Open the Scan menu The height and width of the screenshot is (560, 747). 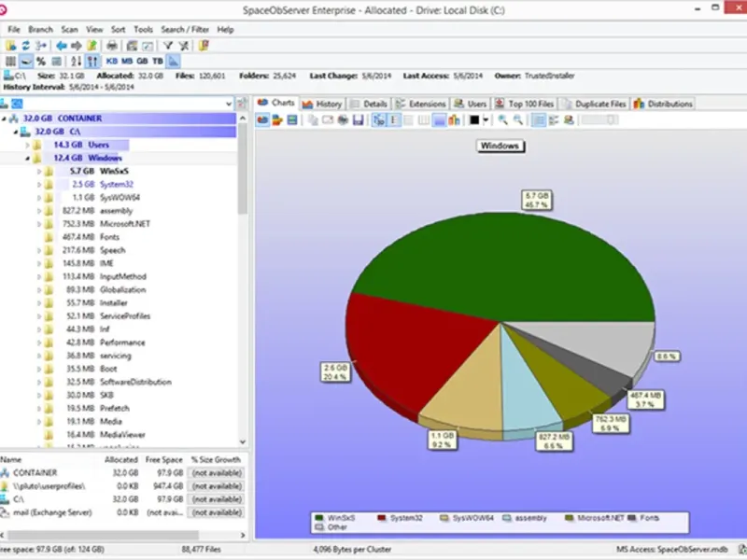(x=70, y=30)
